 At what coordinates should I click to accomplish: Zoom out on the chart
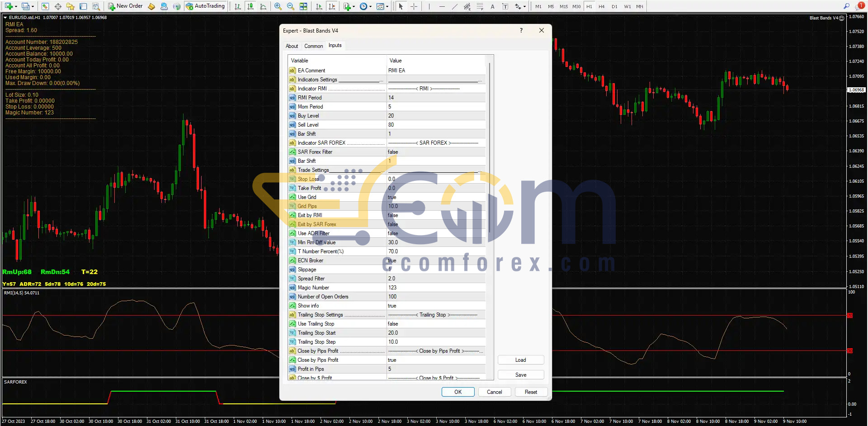click(291, 6)
